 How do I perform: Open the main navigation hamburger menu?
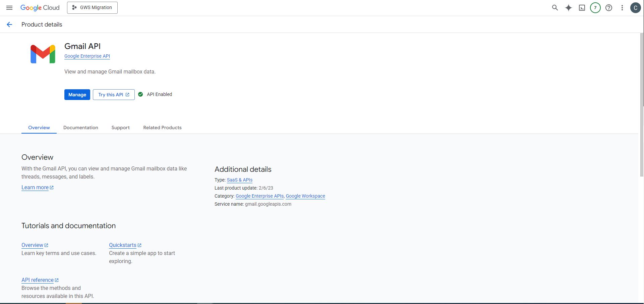coord(9,8)
